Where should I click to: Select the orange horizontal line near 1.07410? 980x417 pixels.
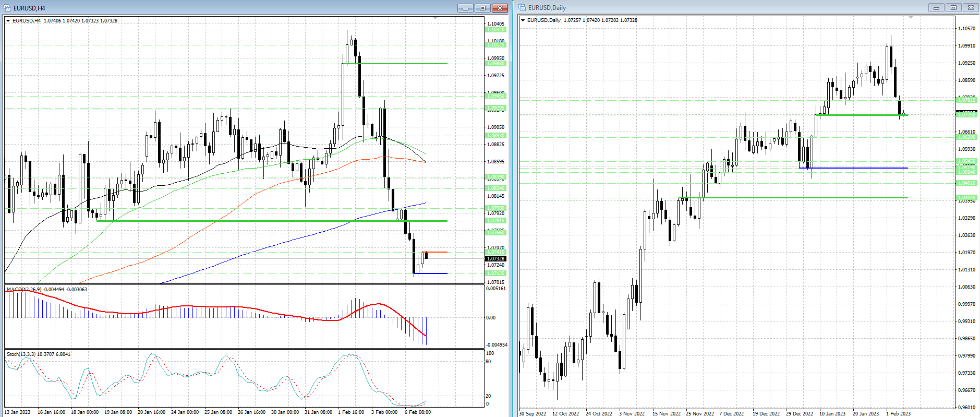tap(434, 252)
